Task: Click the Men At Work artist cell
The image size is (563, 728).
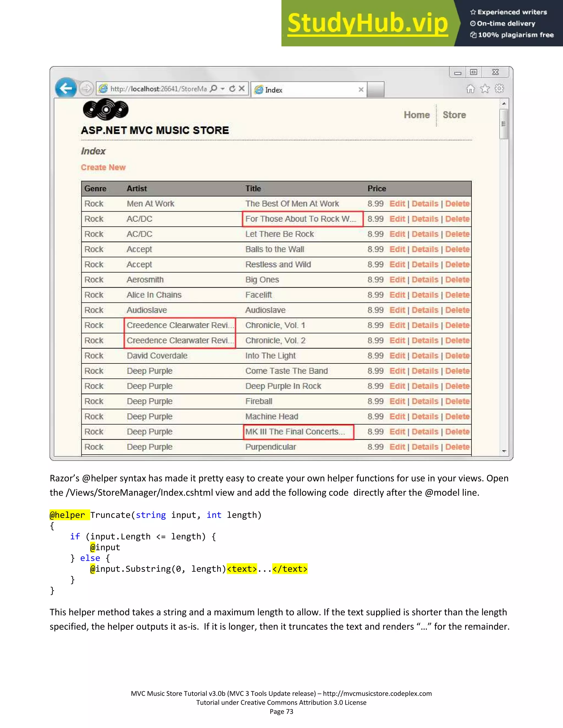Action: [150, 204]
